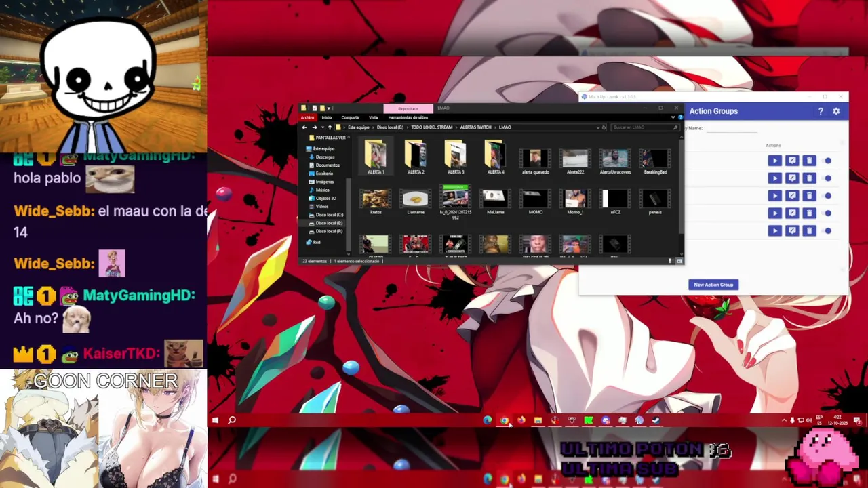Open the volume control in system tray
The height and width of the screenshot is (488, 868).
pyautogui.click(x=808, y=420)
